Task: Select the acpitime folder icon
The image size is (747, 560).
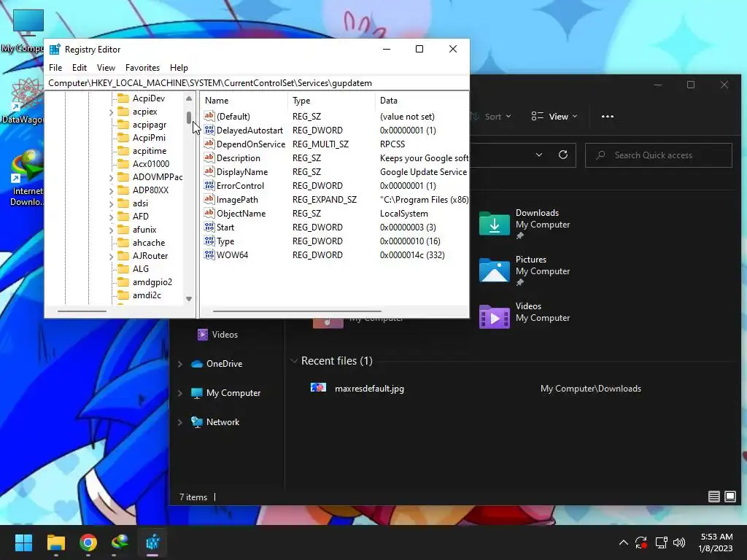Action: [123, 150]
